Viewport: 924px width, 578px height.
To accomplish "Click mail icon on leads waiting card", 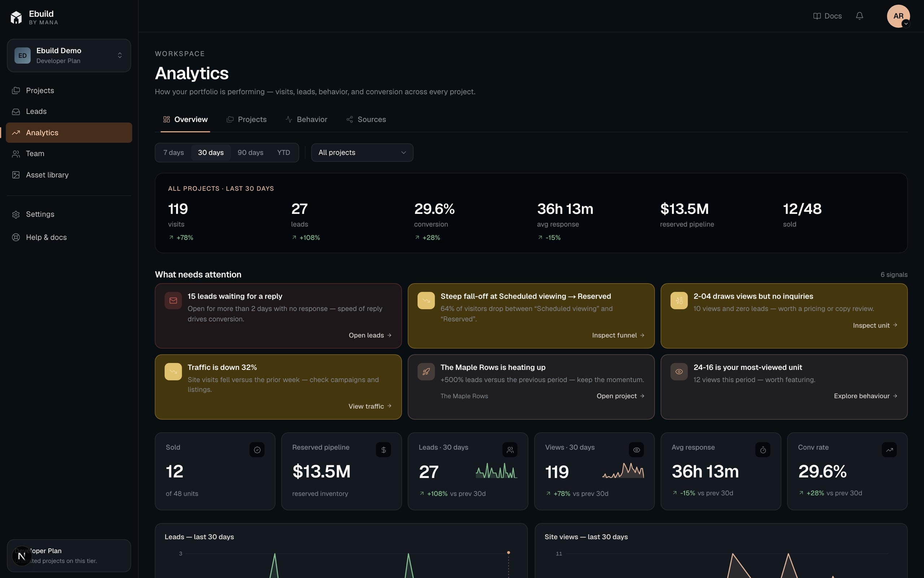I will coord(173,301).
